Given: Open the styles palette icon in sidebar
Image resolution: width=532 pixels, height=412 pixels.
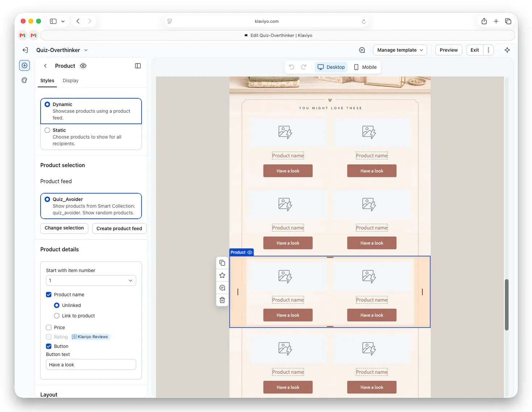Looking at the screenshot, I should click(24, 80).
